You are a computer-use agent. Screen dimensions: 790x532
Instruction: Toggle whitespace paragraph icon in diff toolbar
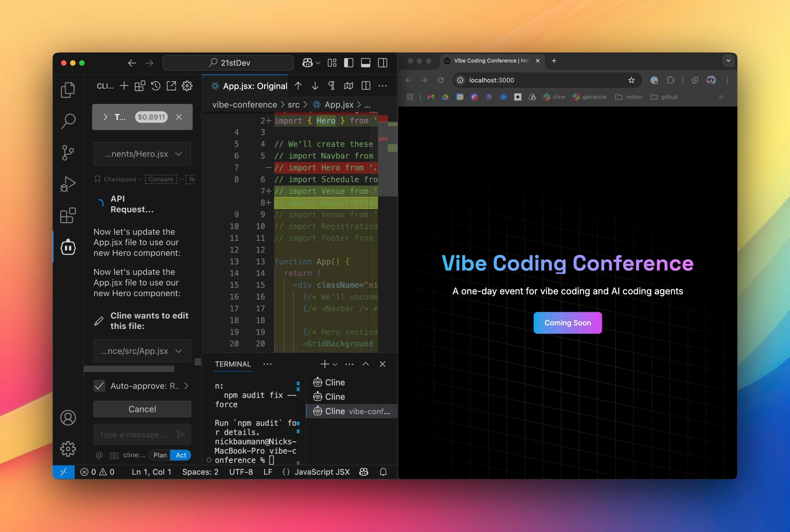coord(331,86)
